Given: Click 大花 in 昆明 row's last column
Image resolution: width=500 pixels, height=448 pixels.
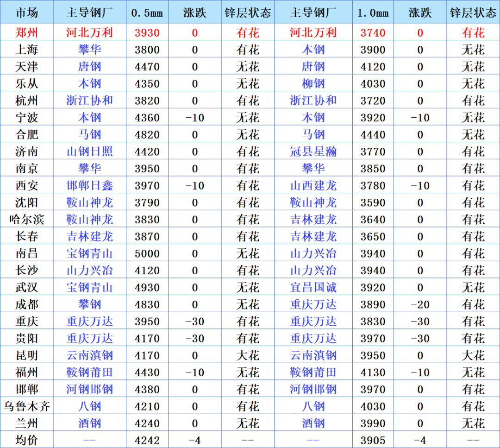Looking at the screenshot, I should (473, 355).
